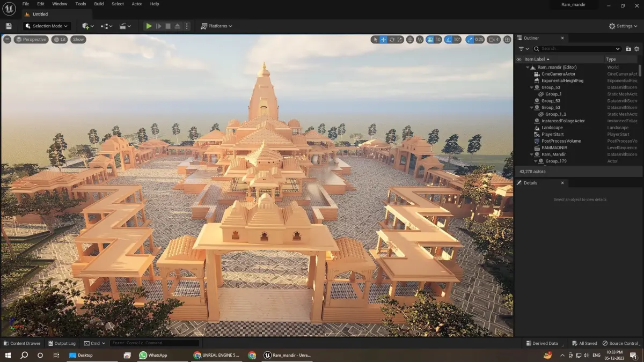Click the skip frame play button
644x362 pixels.
pos(158,26)
